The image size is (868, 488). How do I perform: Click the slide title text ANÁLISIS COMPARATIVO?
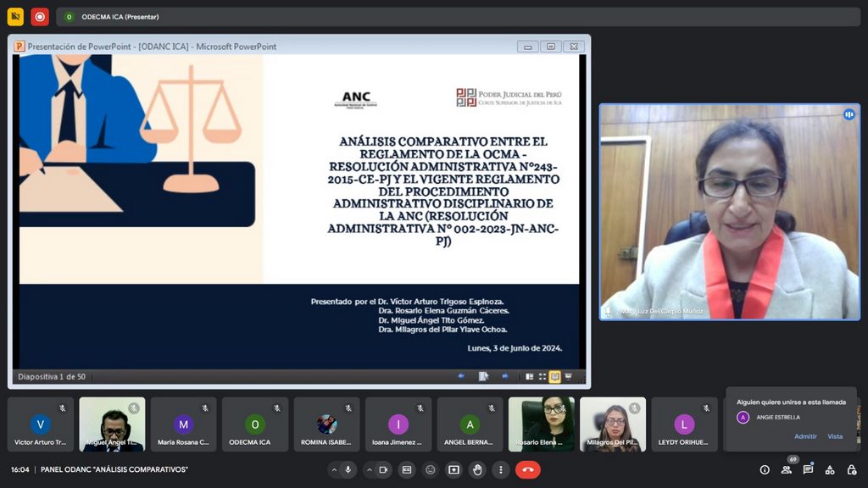point(442,191)
